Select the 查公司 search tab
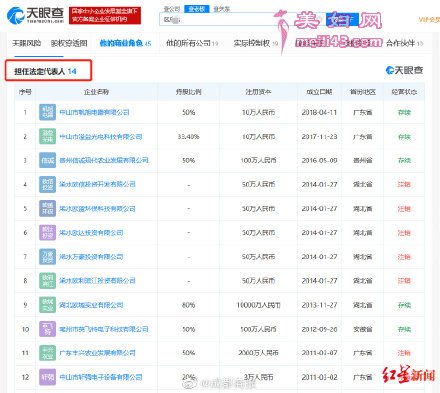The width and height of the screenshot is (440, 393). [172, 9]
